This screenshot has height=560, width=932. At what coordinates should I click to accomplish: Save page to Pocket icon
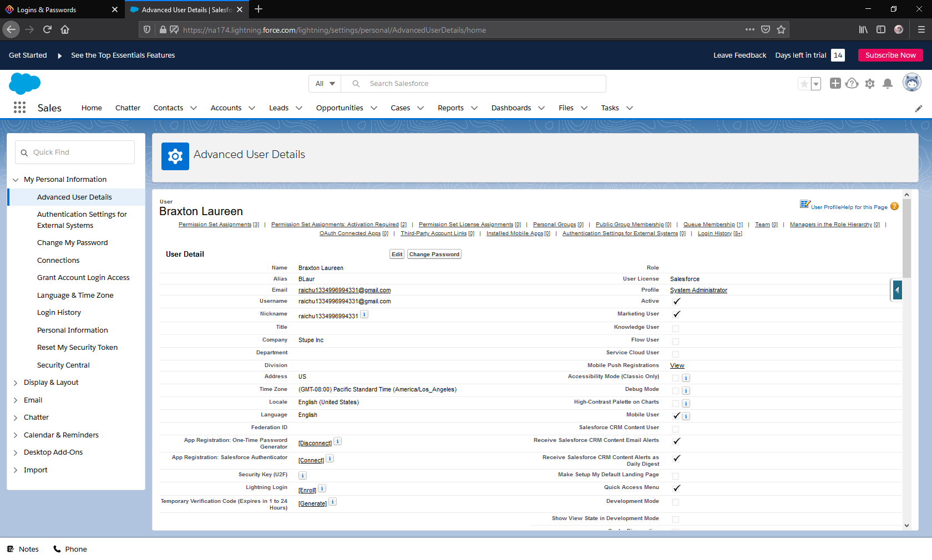tap(766, 29)
